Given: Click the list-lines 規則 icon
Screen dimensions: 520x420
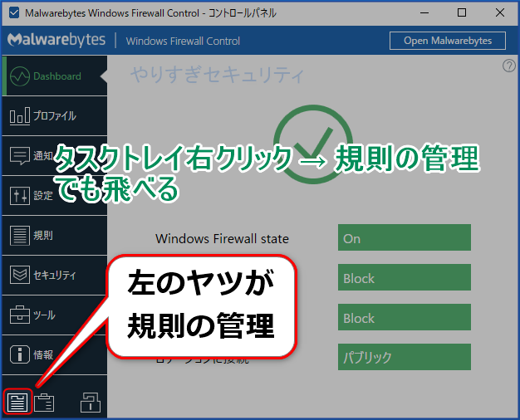Looking at the screenshot, I should (x=20, y=236).
